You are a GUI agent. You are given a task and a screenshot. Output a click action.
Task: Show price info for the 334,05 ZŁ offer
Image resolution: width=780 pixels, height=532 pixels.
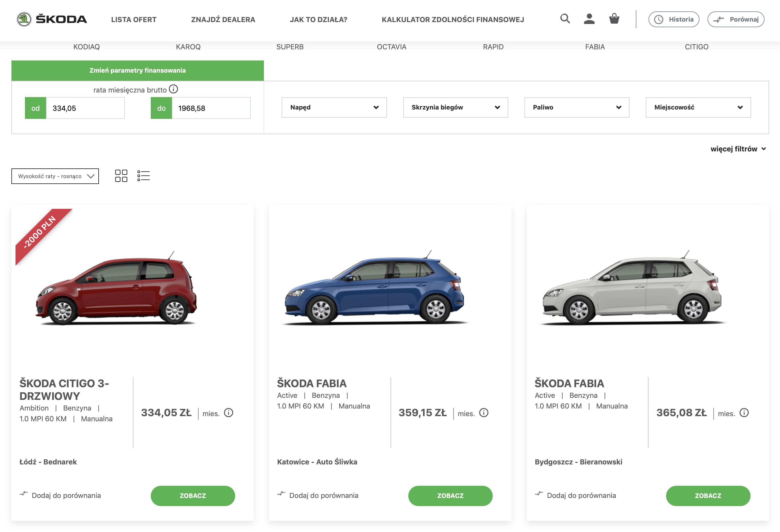click(229, 413)
